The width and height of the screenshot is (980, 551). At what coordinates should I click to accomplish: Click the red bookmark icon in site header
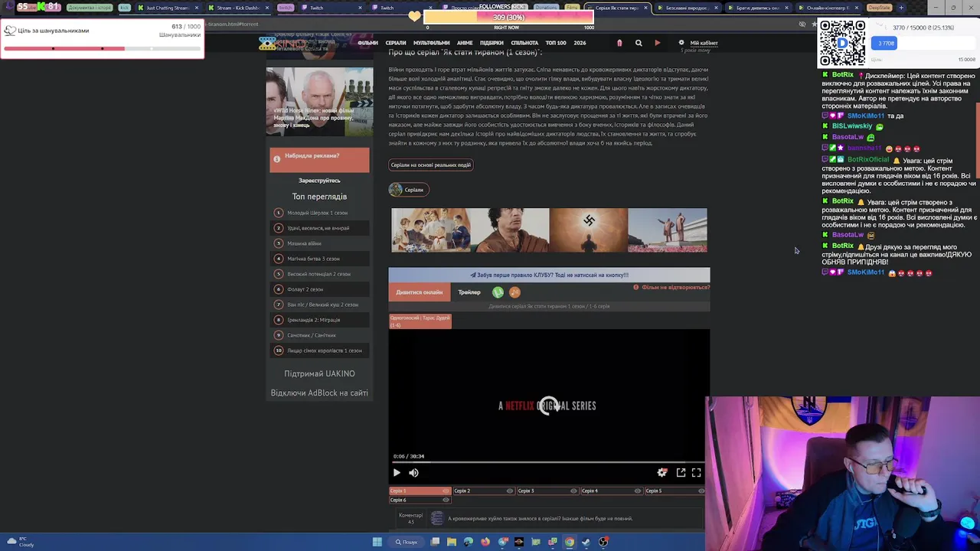click(x=619, y=43)
